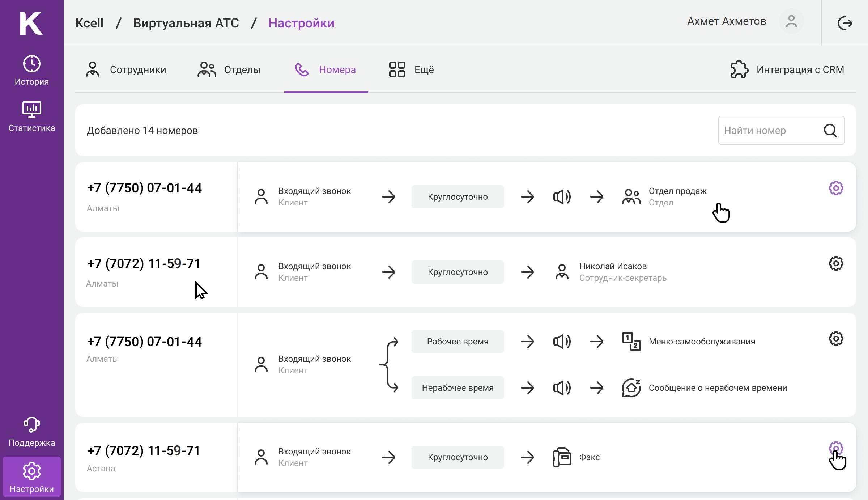
Task: Click client icon in Астана number row
Action: pos(261,457)
